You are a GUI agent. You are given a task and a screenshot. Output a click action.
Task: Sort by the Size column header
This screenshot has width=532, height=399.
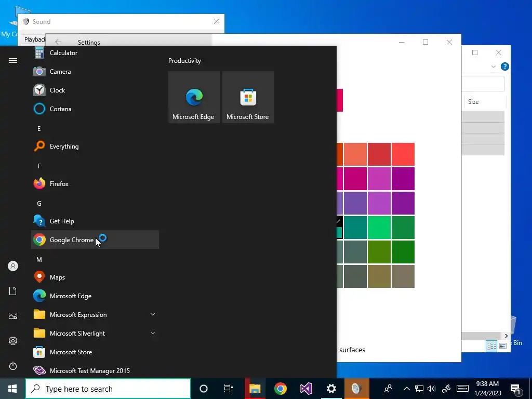[x=484, y=102]
